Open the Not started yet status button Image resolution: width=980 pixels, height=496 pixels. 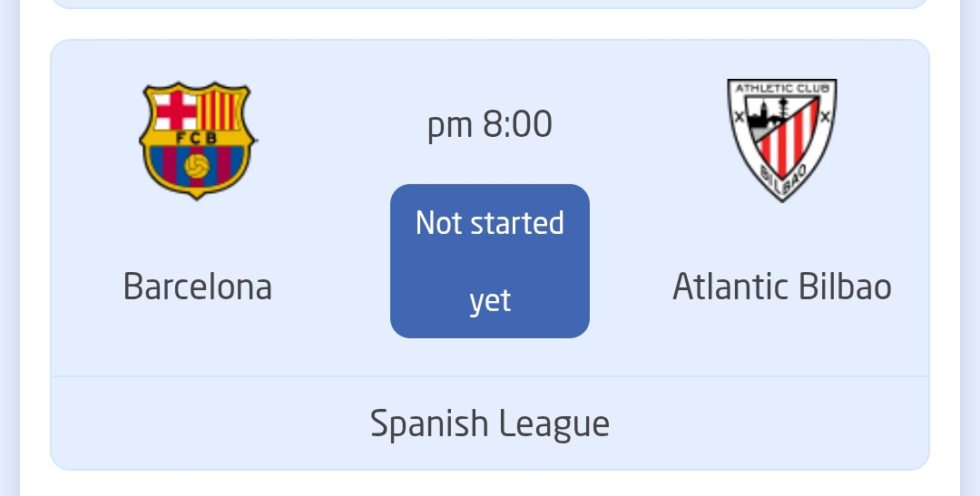point(490,261)
